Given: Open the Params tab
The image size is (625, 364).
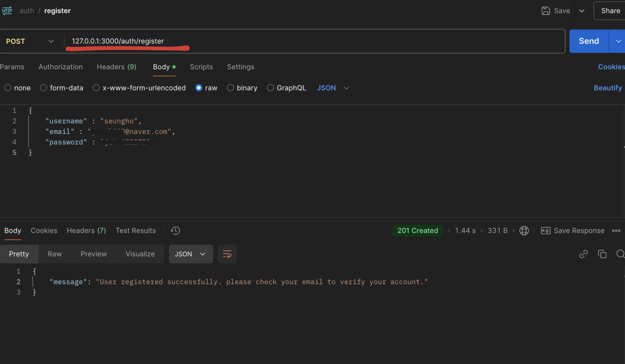Looking at the screenshot, I should pos(12,67).
